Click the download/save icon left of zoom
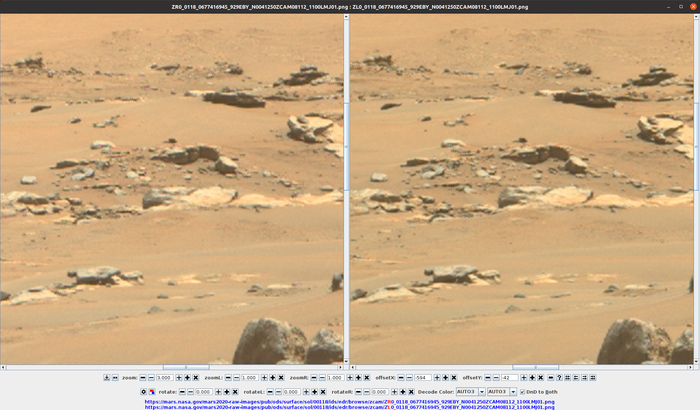The image size is (700, 410). point(107,378)
